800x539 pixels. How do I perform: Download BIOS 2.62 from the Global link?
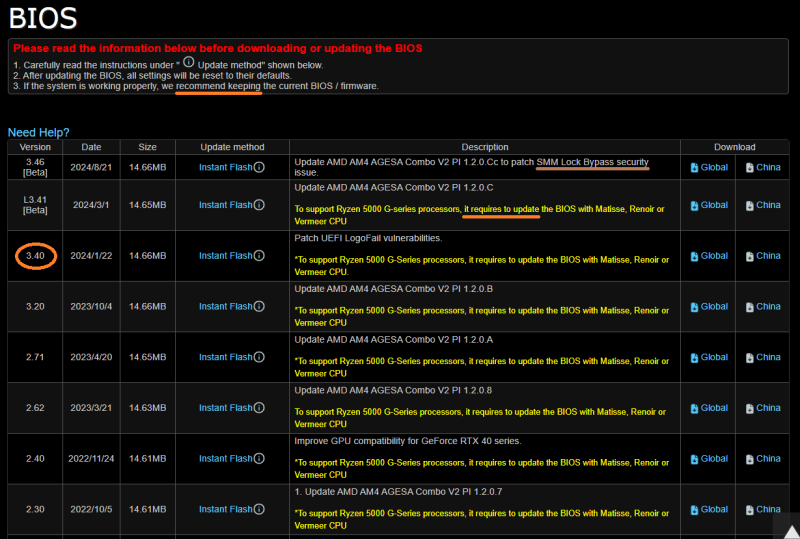(714, 408)
